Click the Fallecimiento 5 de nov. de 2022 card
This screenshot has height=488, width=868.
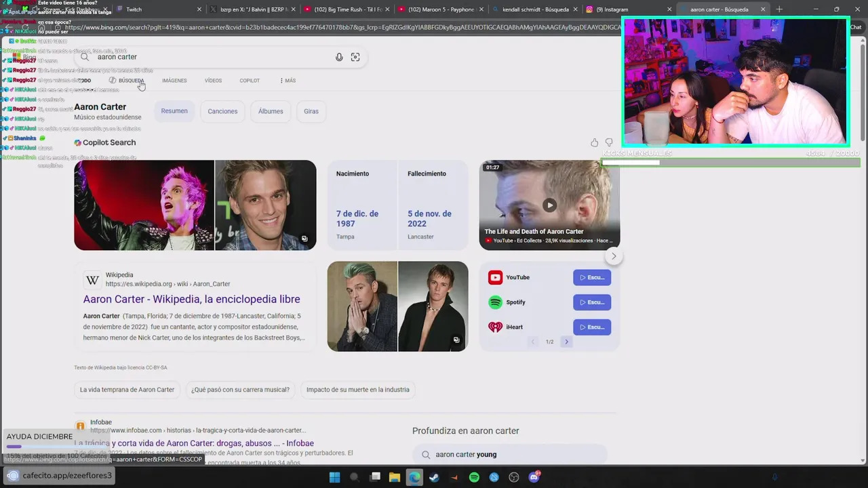tap(433, 205)
